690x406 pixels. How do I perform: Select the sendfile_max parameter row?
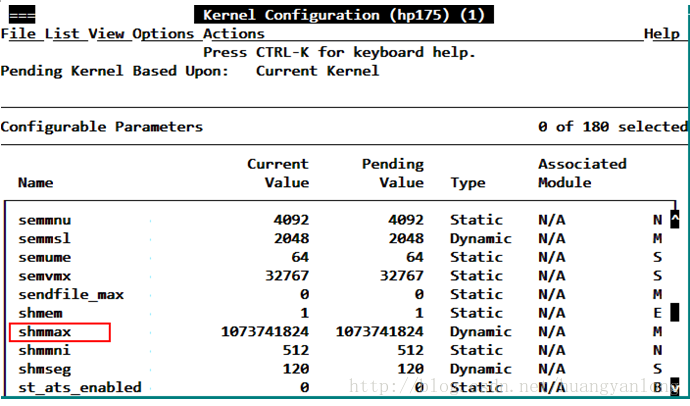click(x=341, y=294)
